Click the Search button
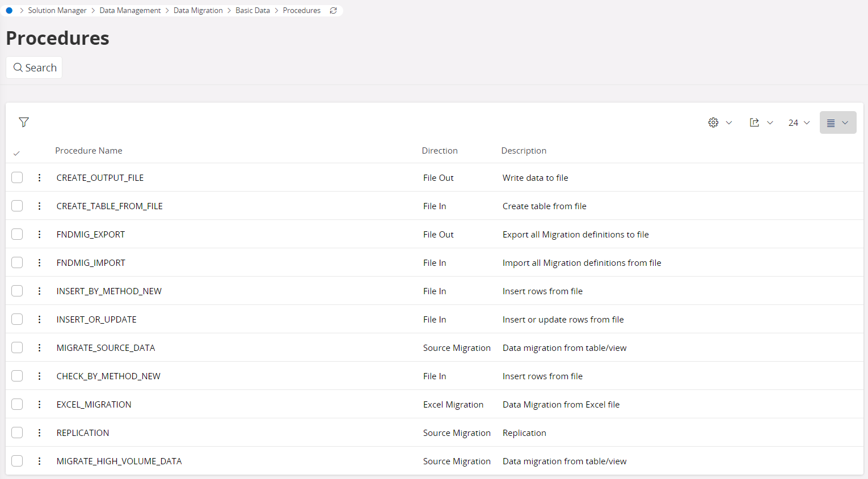 tap(34, 67)
